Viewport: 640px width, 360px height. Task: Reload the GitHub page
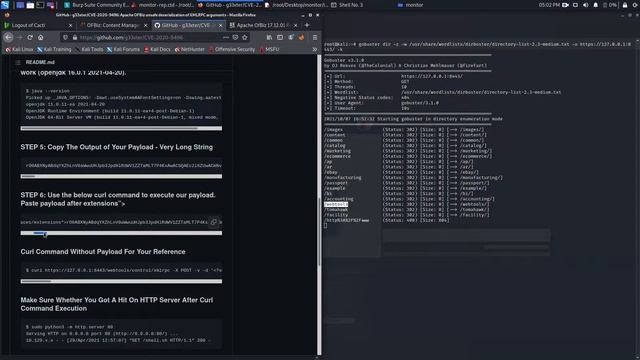coord(30,37)
